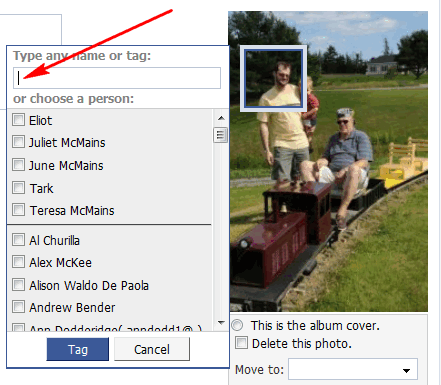
Task: Check the Eliot checkbox
Action: tap(18, 120)
